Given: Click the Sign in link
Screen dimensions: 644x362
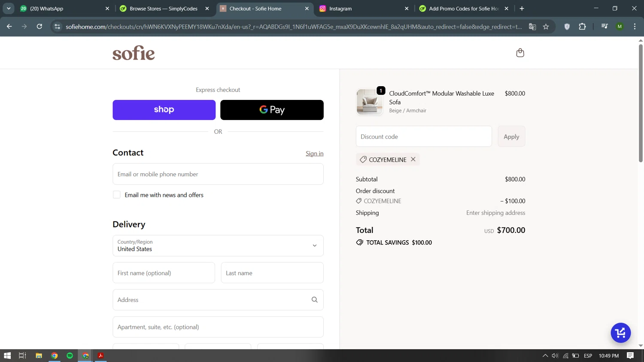Looking at the screenshot, I should (x=315, y=154).
